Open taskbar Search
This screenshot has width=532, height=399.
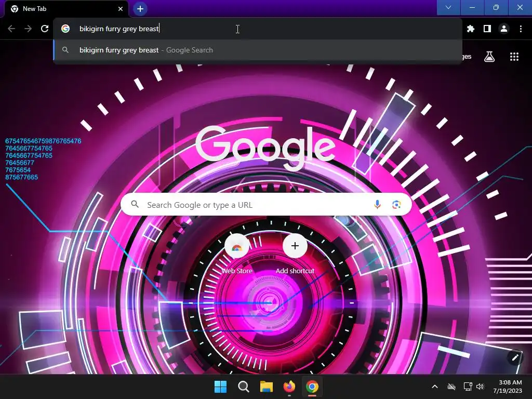click(244, 387)
